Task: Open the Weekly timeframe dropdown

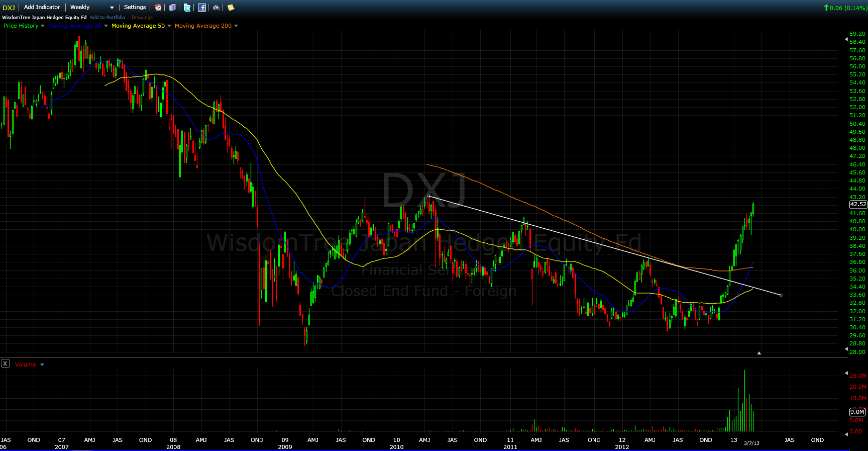Action: tap(92, 7)
